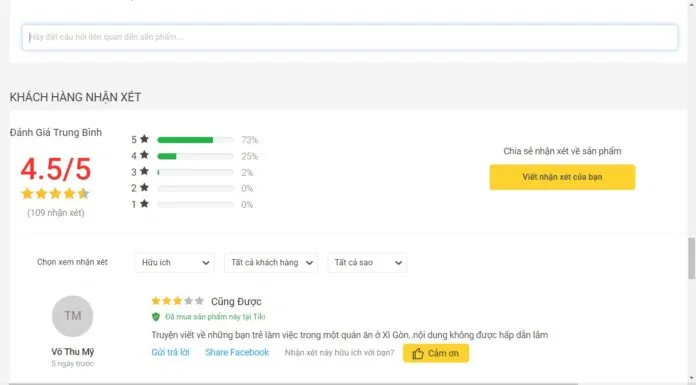
Task: Click the product question input field
Action: [350, 37]
